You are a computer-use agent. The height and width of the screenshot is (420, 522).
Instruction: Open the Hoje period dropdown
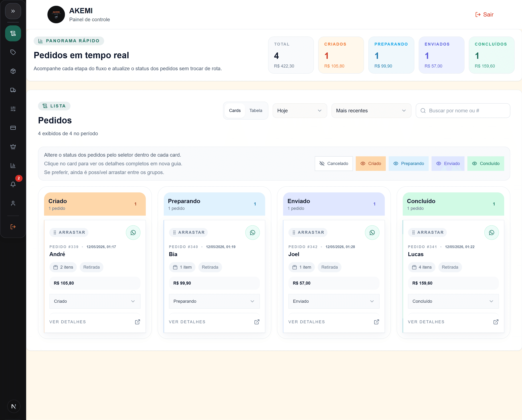point(300,111)
